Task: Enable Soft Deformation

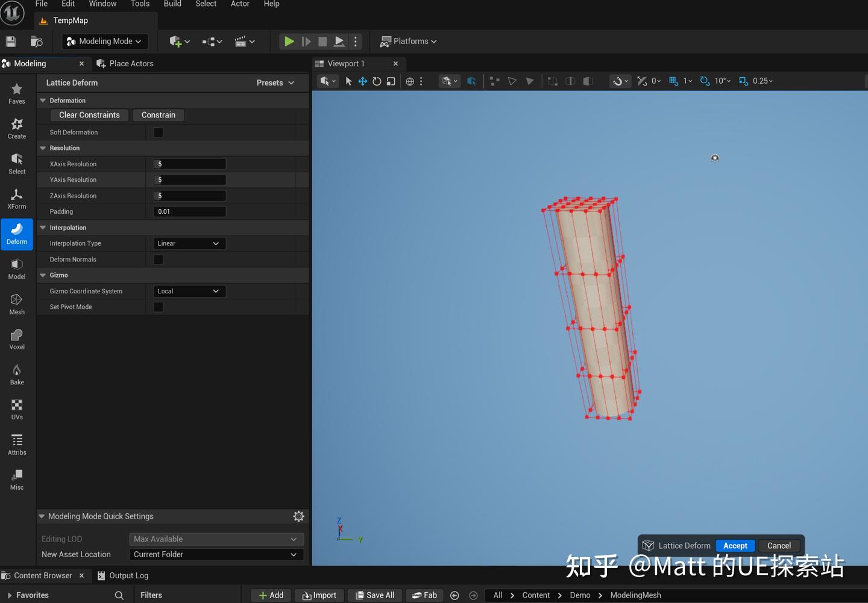Action: click(158, 132)
